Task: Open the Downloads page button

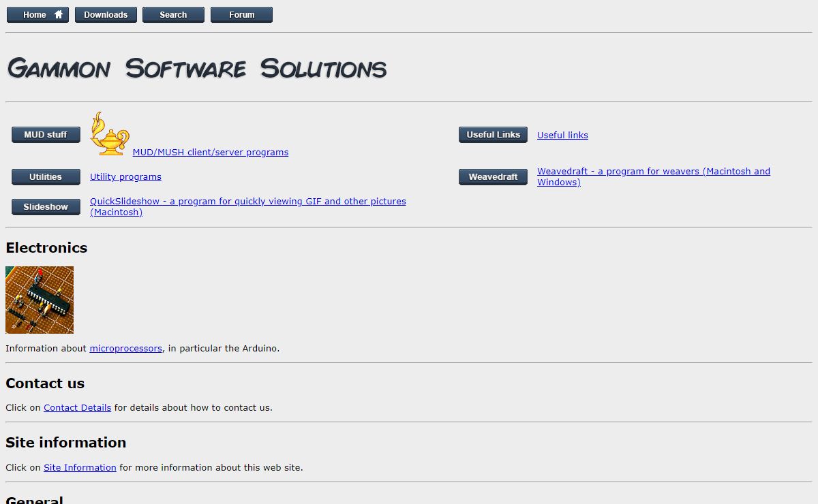Action: tap(106, 15)
